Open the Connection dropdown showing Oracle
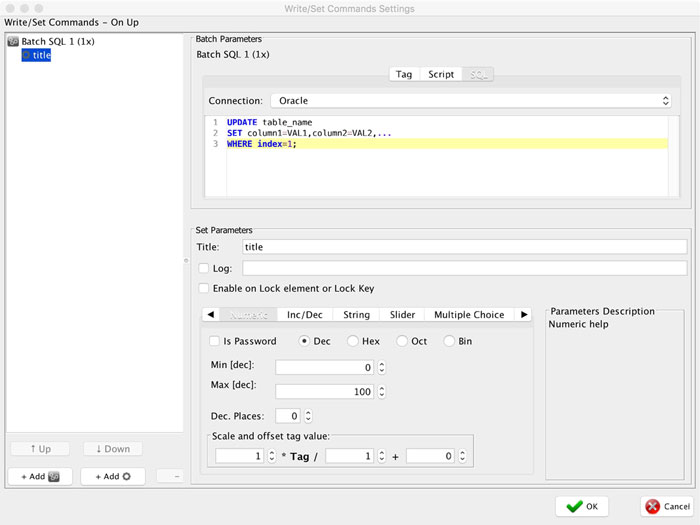Screen dimensions: 700x525 click(471, 101)
